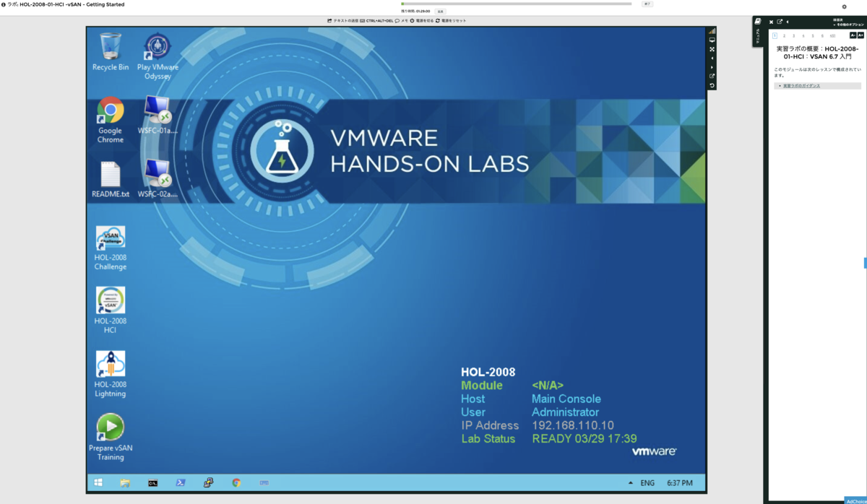Click the extend time (延長) button
The width and height of the screenshot is (867, 504).
click(x=440, y=12)
